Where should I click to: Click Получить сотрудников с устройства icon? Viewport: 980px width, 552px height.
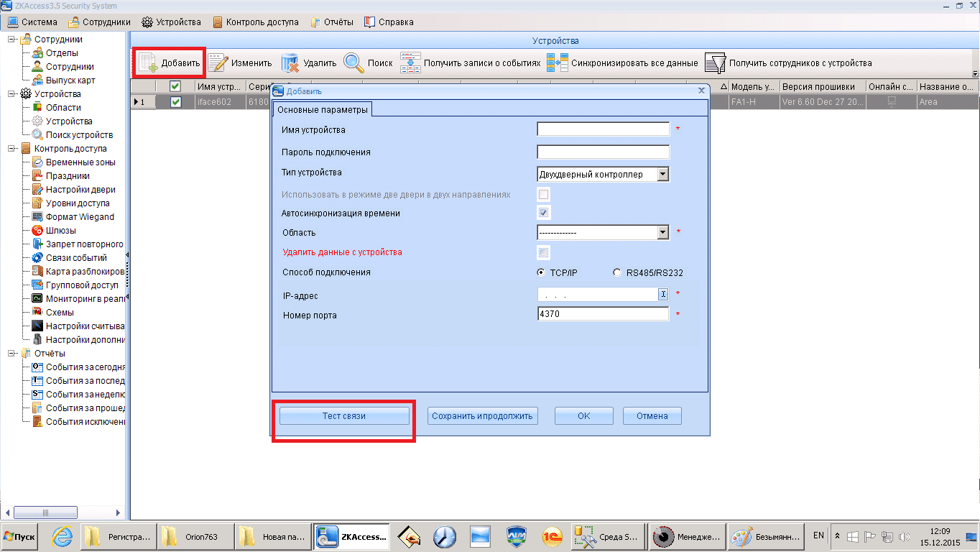715,63
